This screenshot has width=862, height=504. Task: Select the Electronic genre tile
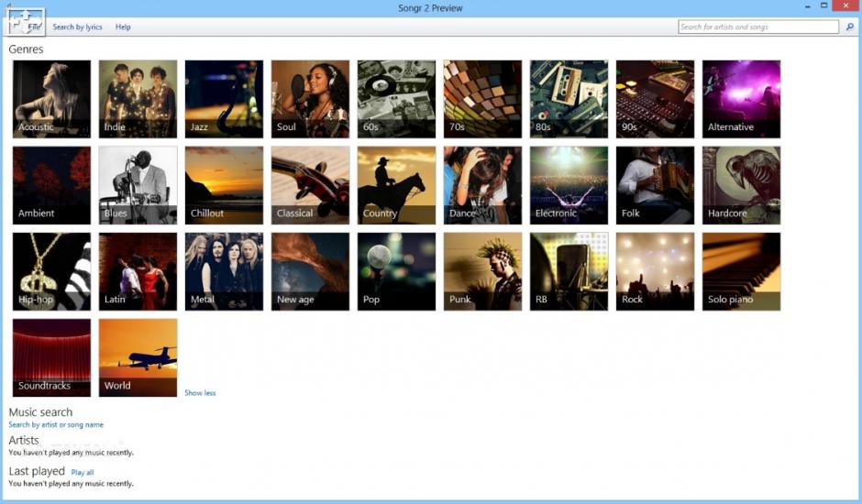569,185
